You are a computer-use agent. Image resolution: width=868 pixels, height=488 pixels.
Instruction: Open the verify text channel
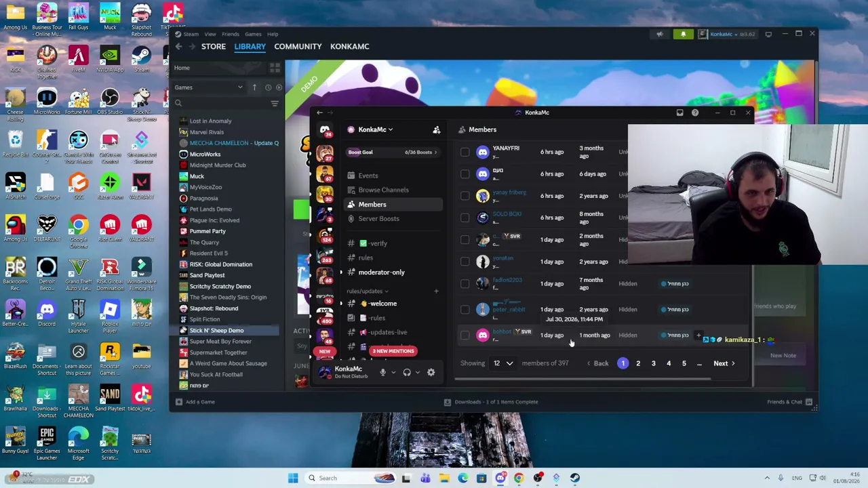click(x=393, y=243)
